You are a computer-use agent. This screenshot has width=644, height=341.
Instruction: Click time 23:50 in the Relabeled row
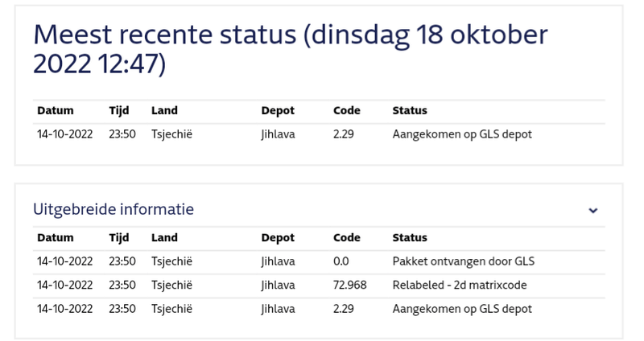coord(122,285)
